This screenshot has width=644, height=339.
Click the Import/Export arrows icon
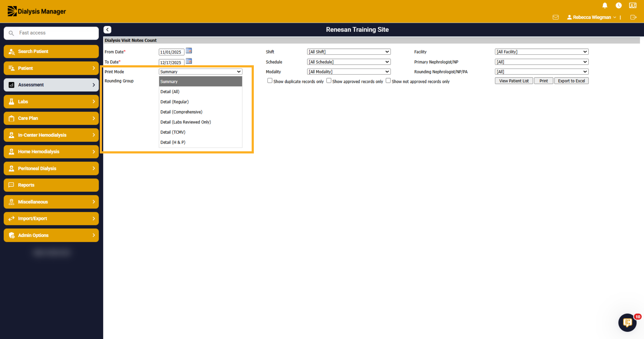point(11,218)
